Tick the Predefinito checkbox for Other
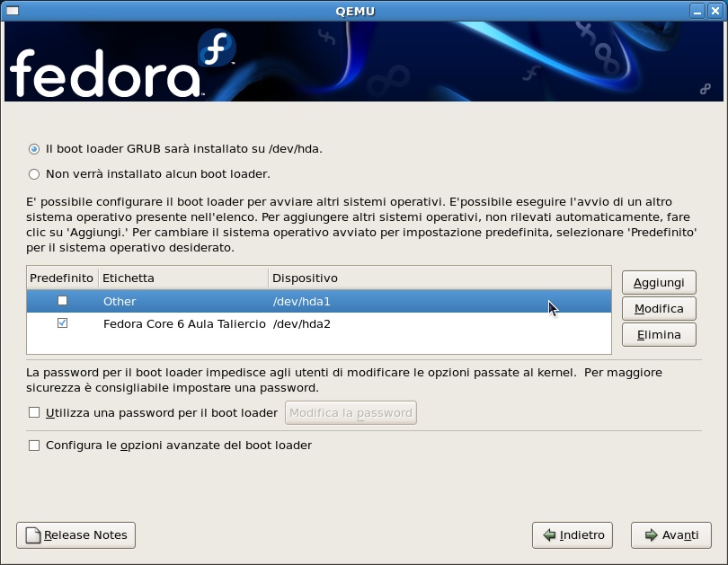 coord(62,301)
